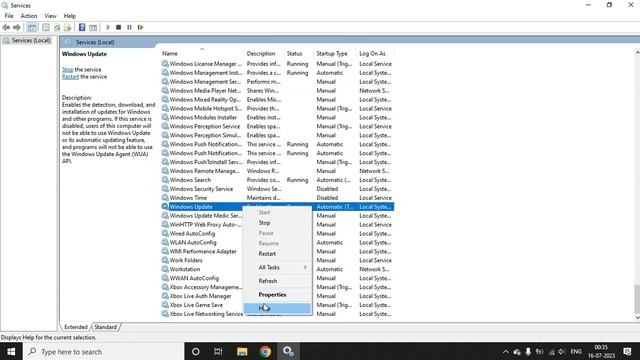
Task: Select the Work Folders service
Action: click(x=186, y=260)
